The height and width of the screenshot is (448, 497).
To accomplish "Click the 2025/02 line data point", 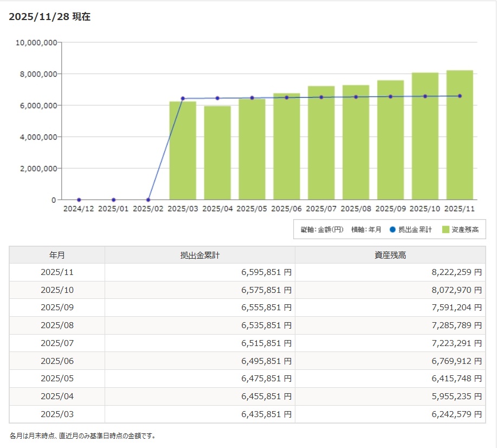I will point(149,200).
